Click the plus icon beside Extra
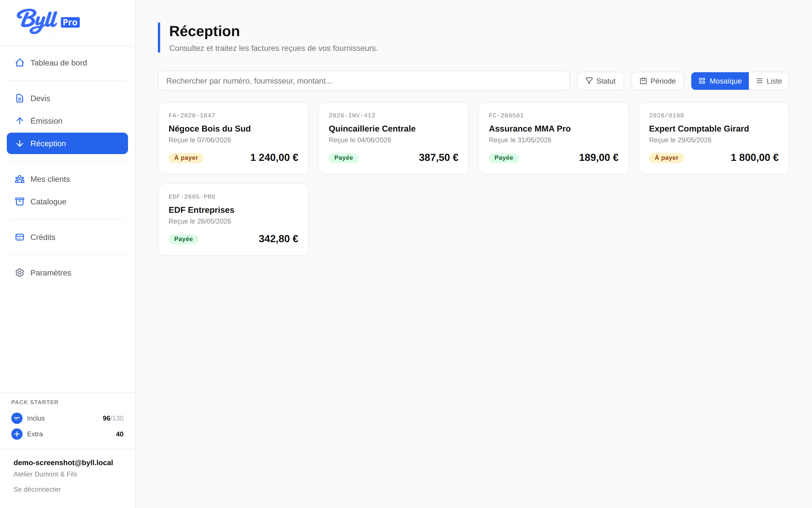Viewport: 812px width, 508px height. click(x=17, y=434)
